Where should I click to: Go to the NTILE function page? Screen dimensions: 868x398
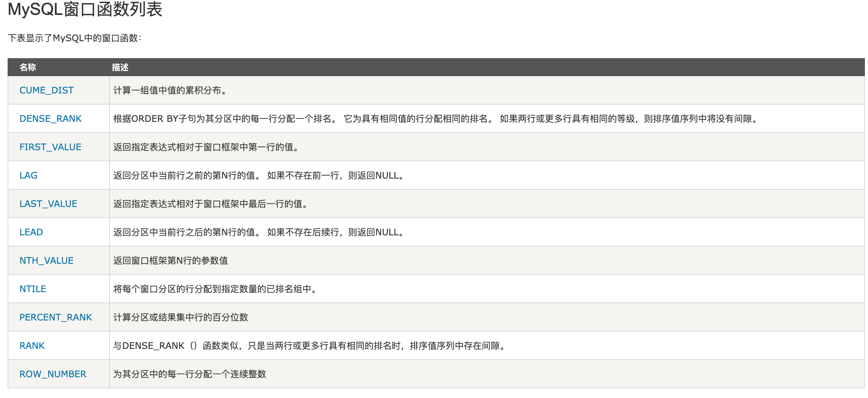33,289
